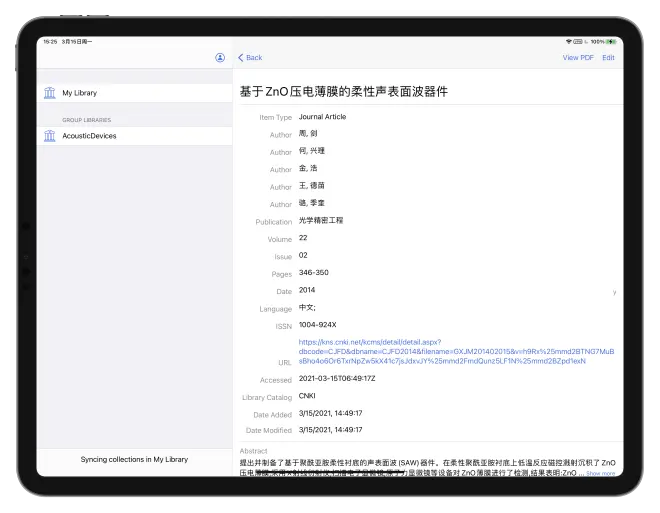The width and height of the screenshot is (660, 513).
Task: Select the Accessed timestamp 2021-03-15T06:49:17Z
Action: 337,378
